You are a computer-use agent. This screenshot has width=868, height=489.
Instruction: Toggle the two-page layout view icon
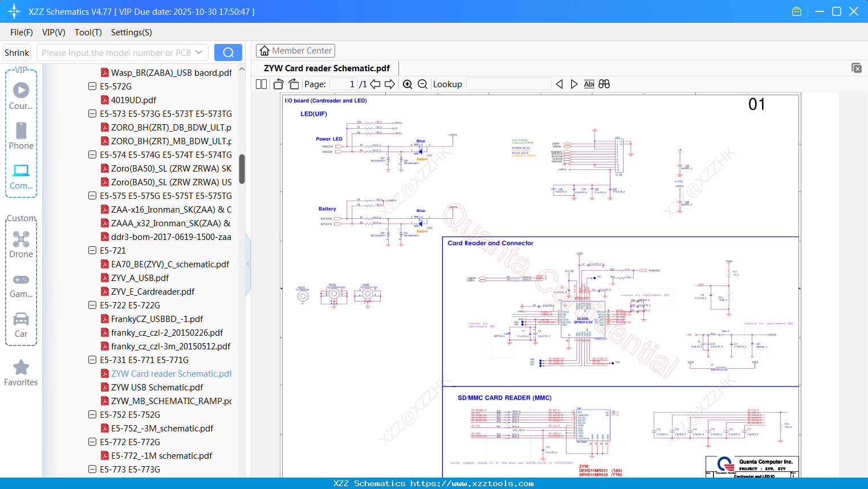coord(261,84)
